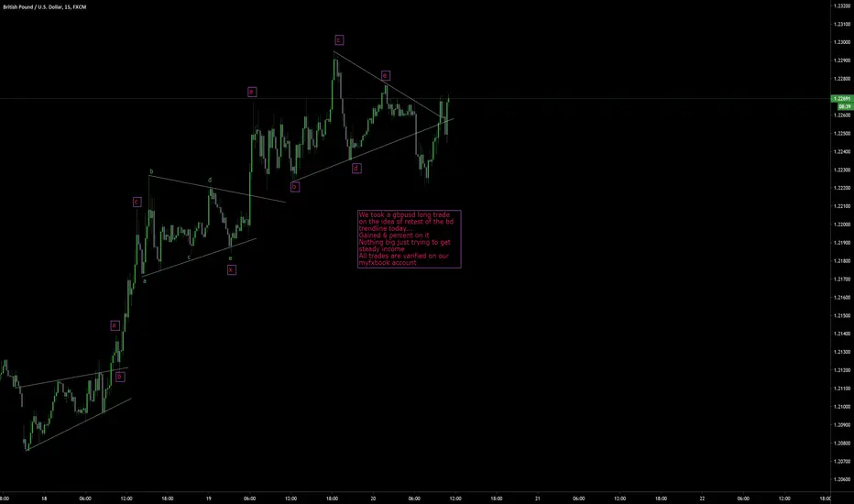Click date label 20 on time axis
The image size is (854, 504).
click(x=373, y=498)
